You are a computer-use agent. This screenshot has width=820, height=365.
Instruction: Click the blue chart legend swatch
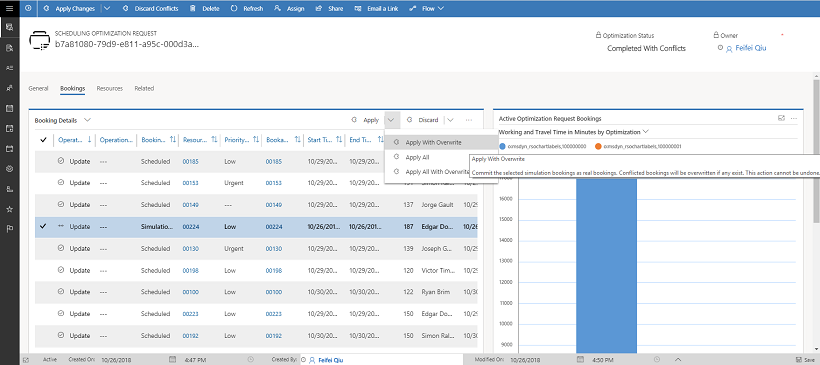point(503,146)
